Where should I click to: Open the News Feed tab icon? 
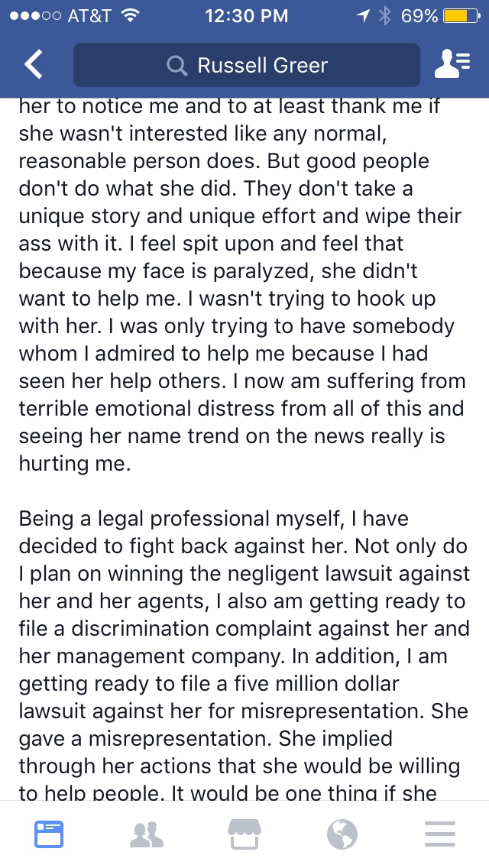tap(49, 834)
